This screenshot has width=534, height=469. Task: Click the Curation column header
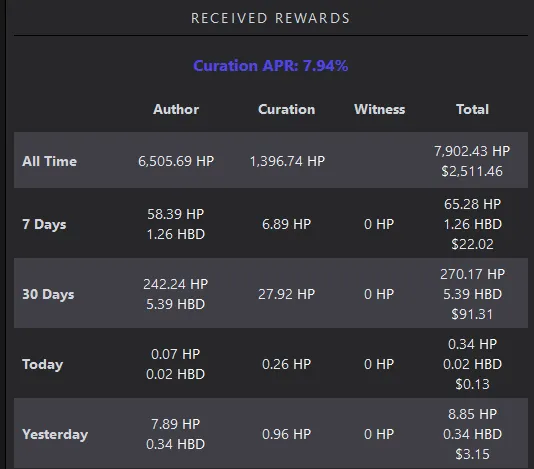(286, 109)
